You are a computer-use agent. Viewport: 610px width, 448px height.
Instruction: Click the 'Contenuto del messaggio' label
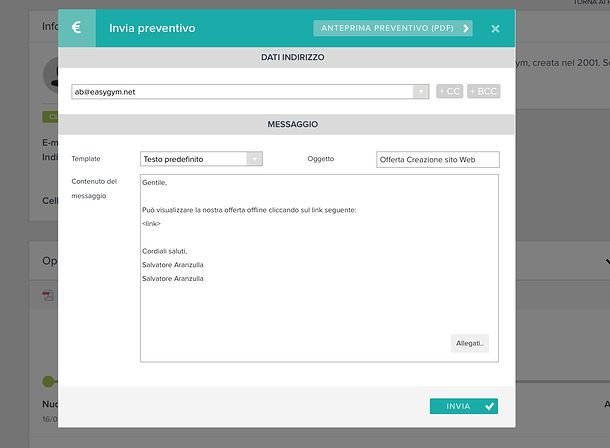pos(94,189)
